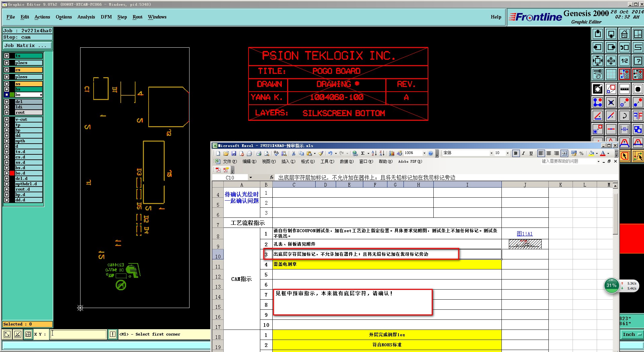Open the Excel font size dropdown

click(507, 153)
